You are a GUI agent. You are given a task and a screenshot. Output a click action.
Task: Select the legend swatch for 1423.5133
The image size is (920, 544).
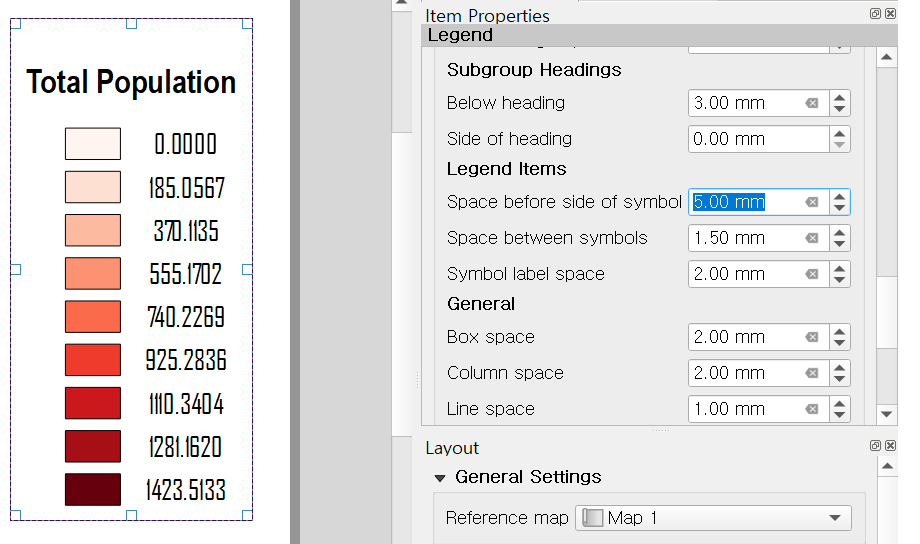tap(93, 489)
